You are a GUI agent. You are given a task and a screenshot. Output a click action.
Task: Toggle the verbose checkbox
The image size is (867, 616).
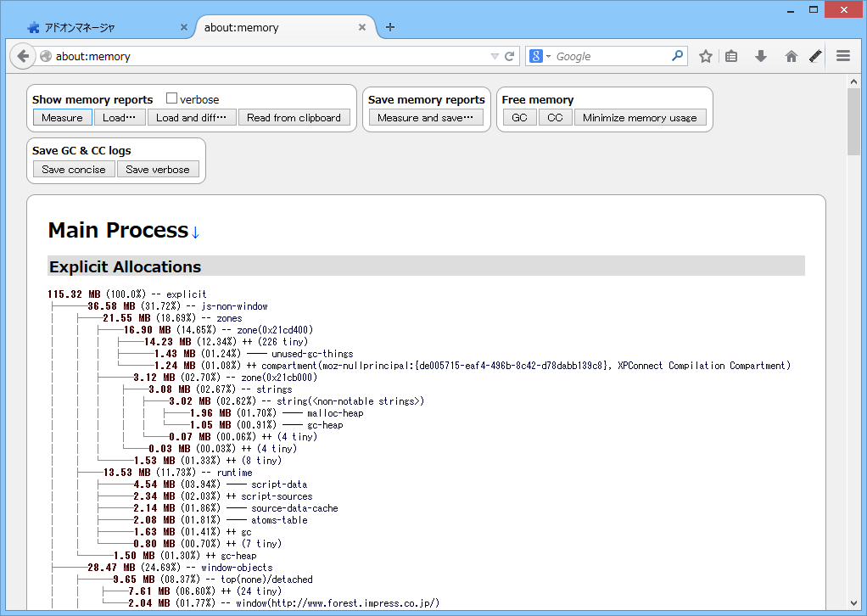pyautogui.click(x=171, y=98)
